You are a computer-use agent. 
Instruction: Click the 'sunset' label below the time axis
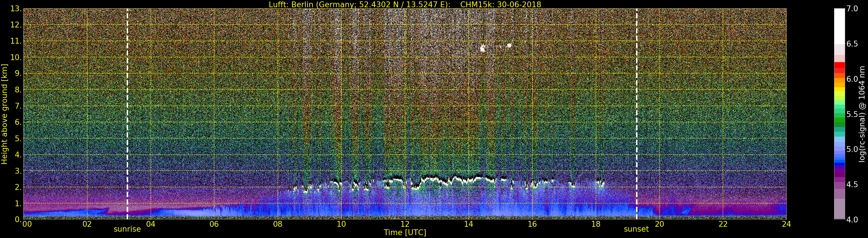click(636, 229)
